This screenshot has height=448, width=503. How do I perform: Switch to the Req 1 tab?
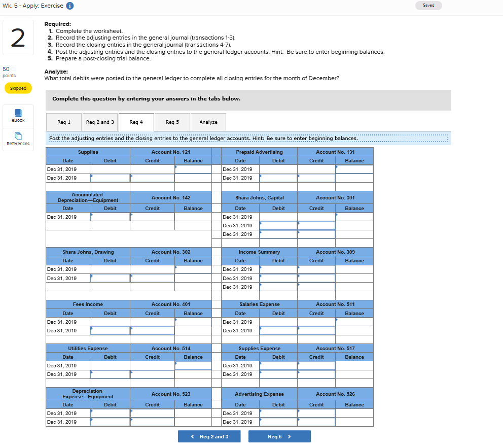pos(64,122)
